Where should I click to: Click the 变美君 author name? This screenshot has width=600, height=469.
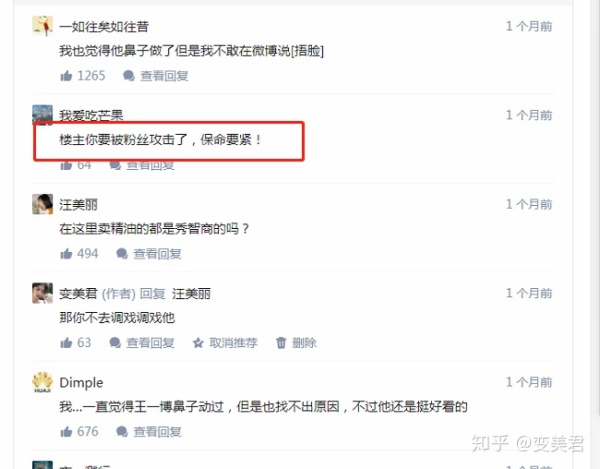click(78, 294)
